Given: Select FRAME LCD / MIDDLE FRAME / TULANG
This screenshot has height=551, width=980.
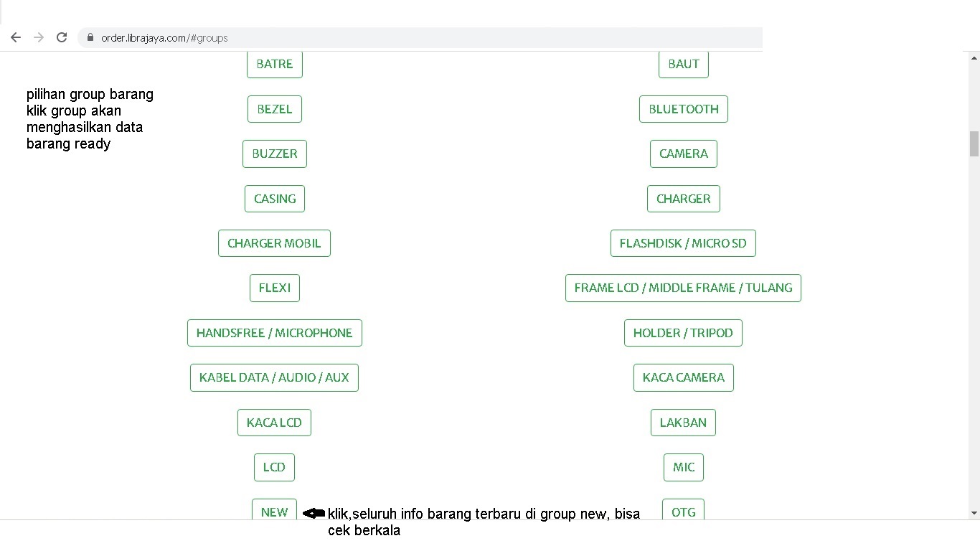Looking at the screenshot, I should 683,288.
